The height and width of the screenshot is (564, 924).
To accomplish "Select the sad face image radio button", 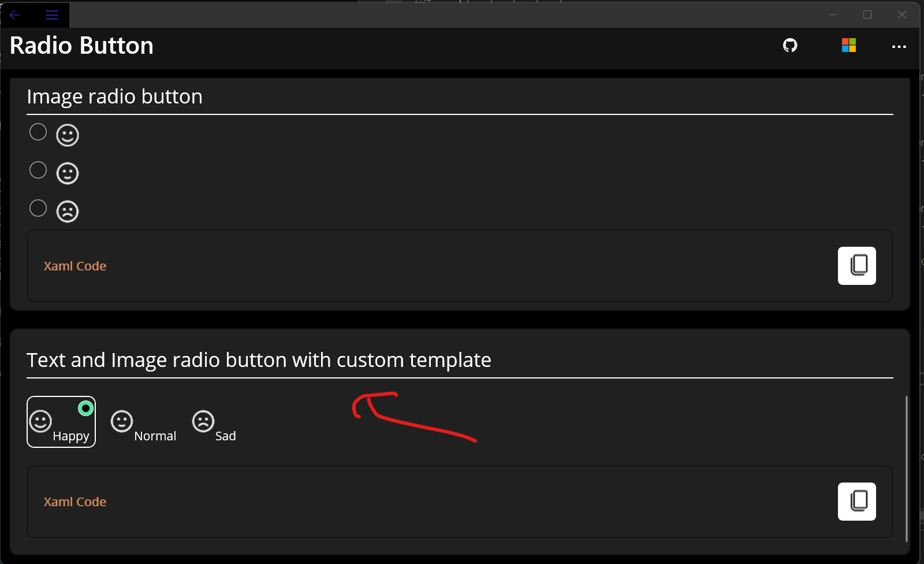I will (38, 207).
